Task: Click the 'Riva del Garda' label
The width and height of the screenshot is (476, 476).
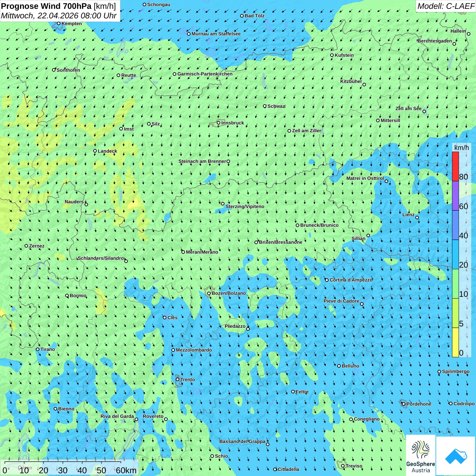Action: pos(117,416)
